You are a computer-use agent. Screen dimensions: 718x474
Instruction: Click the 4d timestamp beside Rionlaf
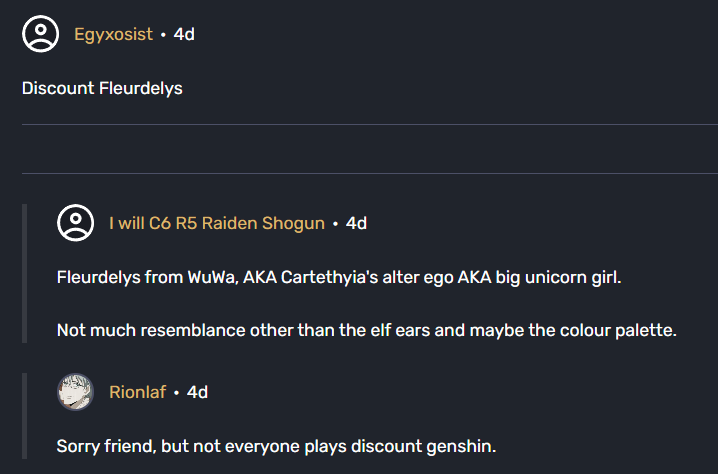coord(197,392)
